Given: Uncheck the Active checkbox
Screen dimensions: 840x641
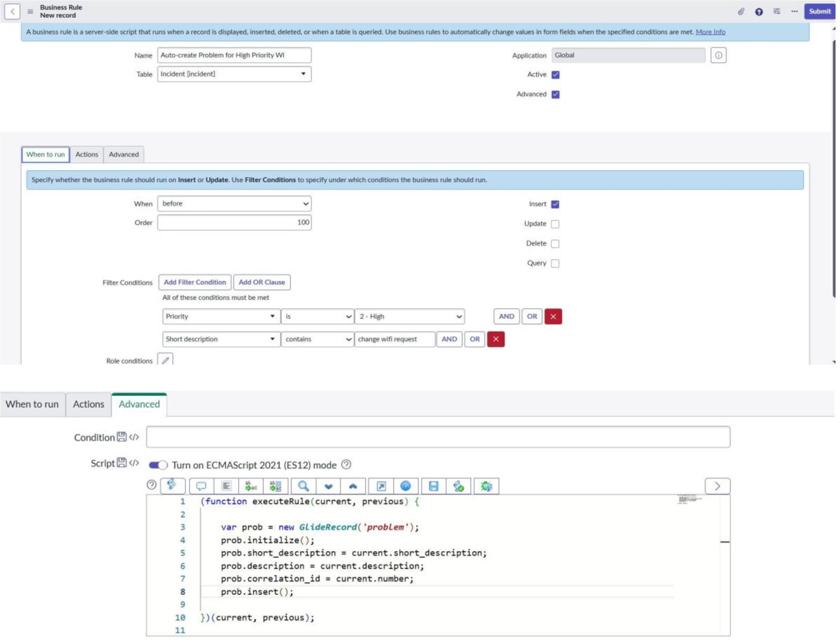Looking at the screenshot, I should click(x=556, y=75).
